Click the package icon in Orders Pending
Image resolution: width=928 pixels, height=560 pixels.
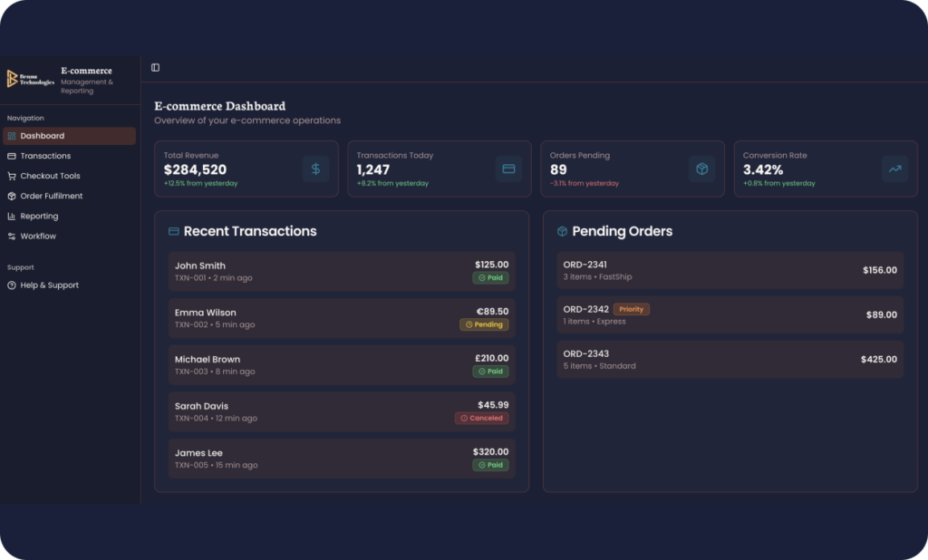(702, 169)
